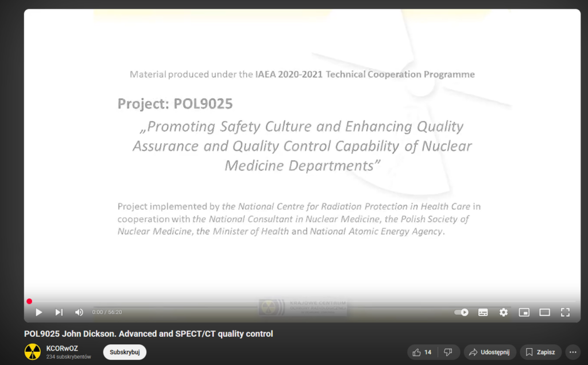Click the red progress bar scrubber

point(29,301)
